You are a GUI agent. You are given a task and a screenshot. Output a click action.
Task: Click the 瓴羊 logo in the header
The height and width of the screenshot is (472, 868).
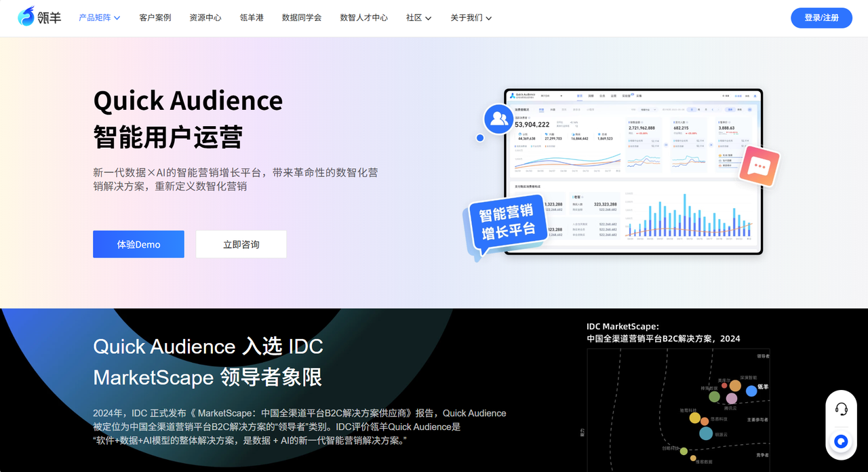tap(39, 17)
